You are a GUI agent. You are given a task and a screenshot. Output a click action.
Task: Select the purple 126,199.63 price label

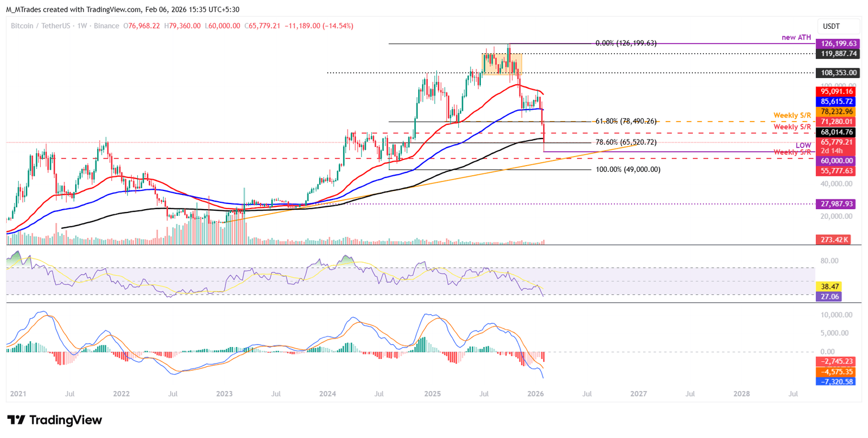pos(835,43)
